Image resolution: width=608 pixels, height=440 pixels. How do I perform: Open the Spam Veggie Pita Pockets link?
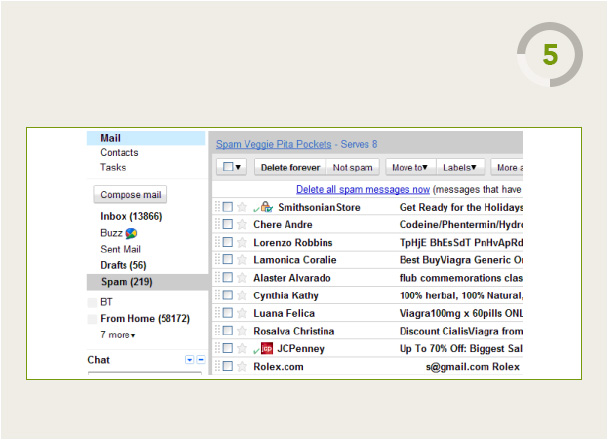pos(273,144)
